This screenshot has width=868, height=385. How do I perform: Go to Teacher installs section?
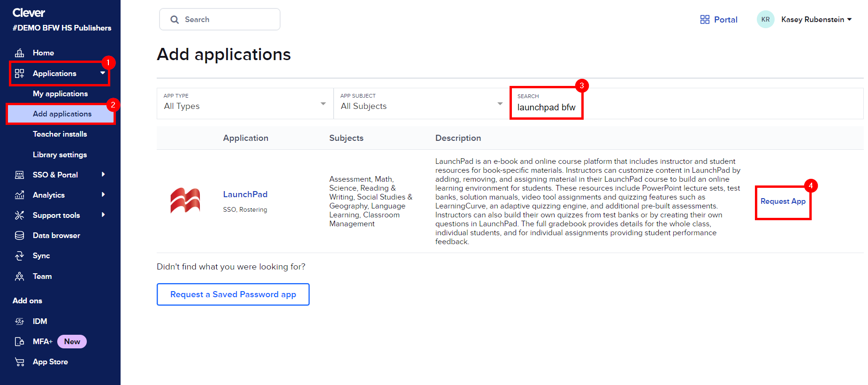point(60,134)
